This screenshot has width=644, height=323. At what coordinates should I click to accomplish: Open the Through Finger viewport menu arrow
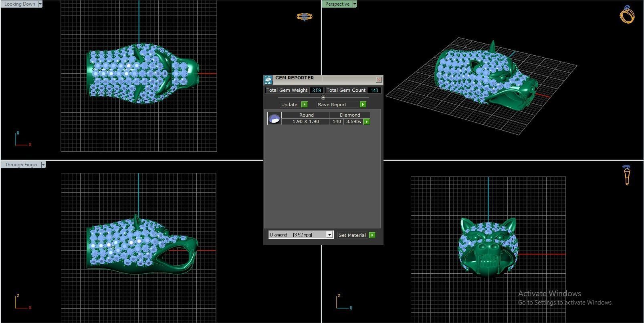[43, 165]
